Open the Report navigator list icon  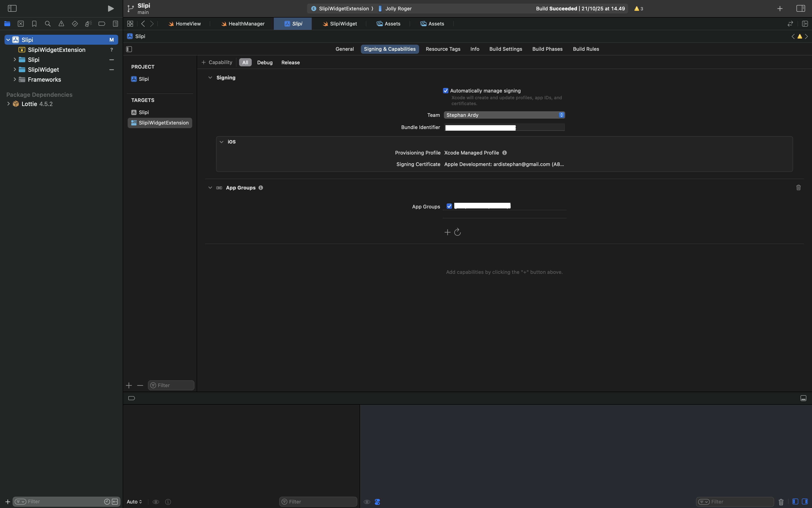pos(115,23)
